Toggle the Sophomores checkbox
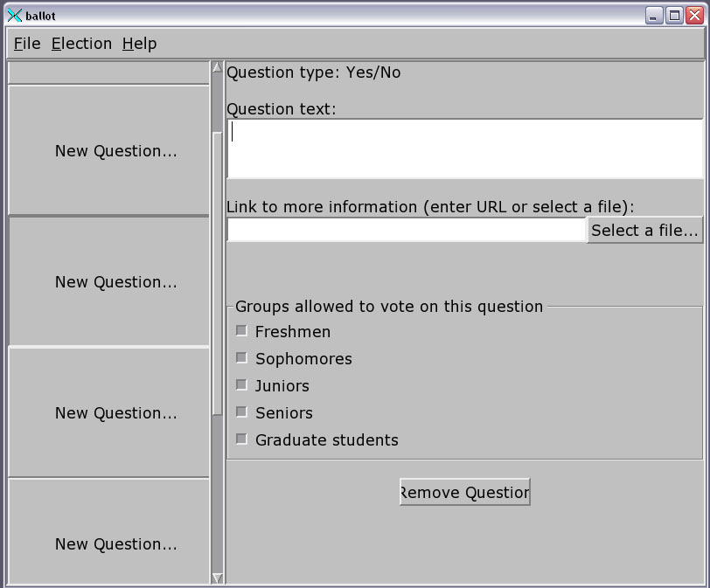The width and height of the screenshot is (710, 588). (242, 358)
